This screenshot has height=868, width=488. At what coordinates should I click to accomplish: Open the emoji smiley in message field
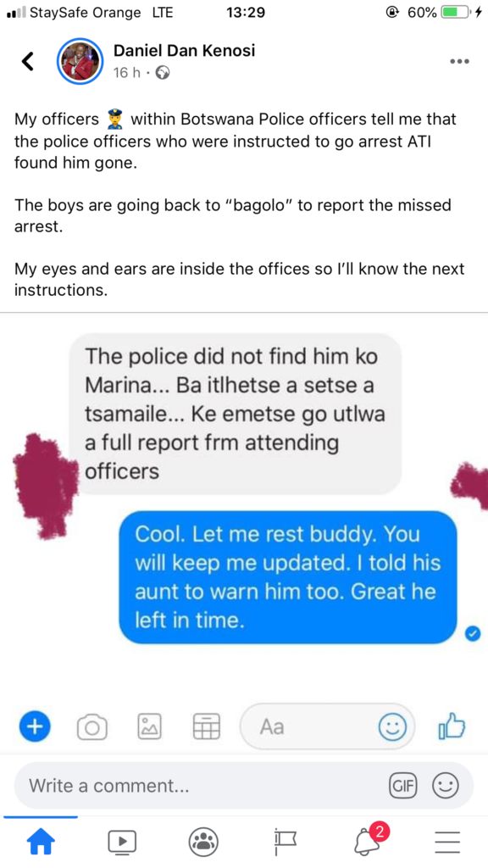pyautogui.click(x=392, y=726)
